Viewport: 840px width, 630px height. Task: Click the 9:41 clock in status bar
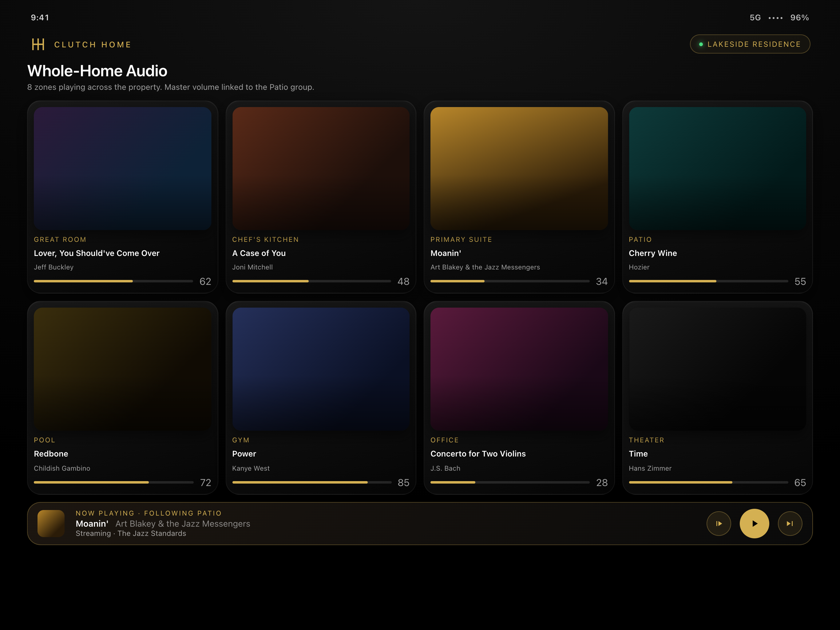tap(40, 18)
